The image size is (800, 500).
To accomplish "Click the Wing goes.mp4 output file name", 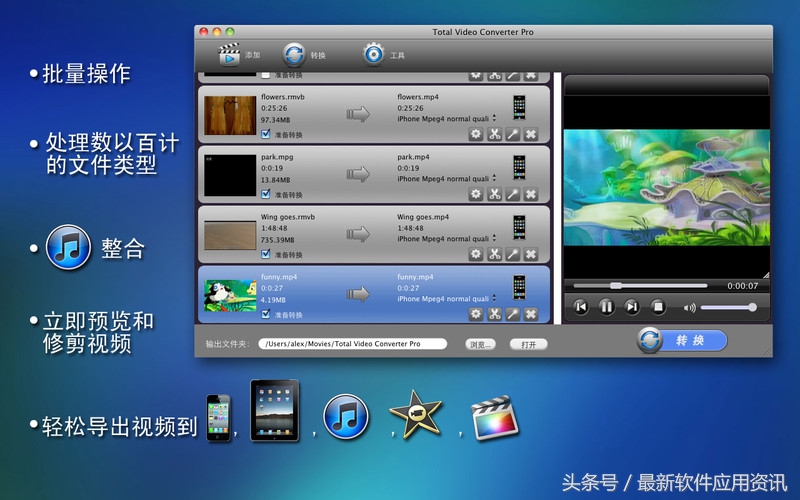I will tap(423, 217).
